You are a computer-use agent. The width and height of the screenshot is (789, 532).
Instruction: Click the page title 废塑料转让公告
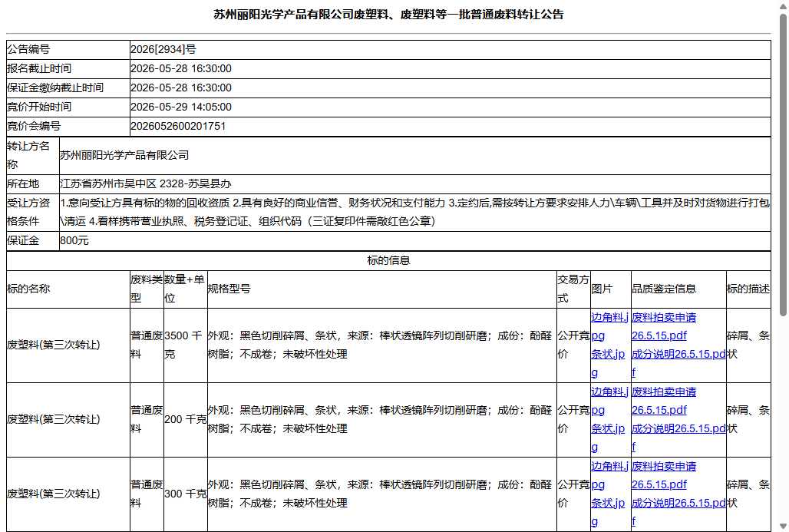[388, 15]
